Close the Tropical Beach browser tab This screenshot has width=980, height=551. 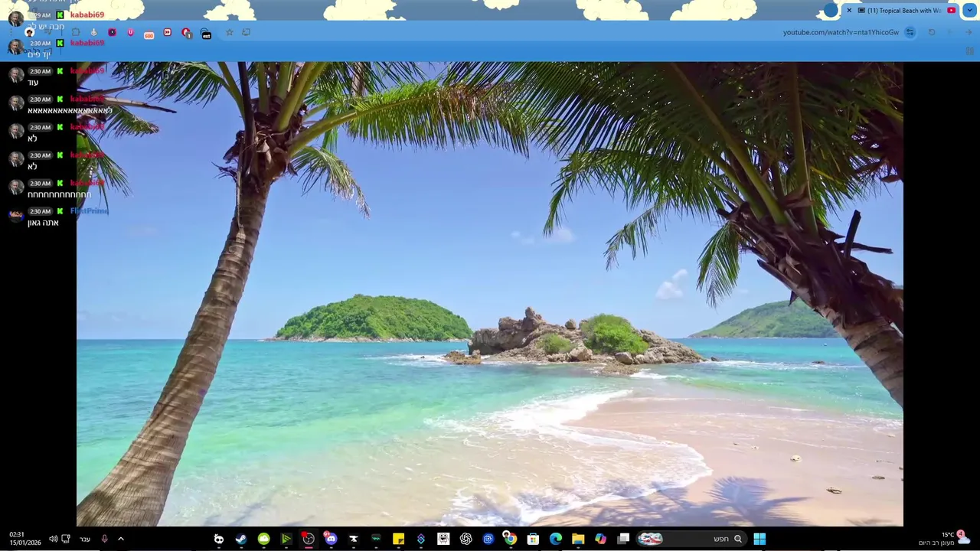pos(849,11)
